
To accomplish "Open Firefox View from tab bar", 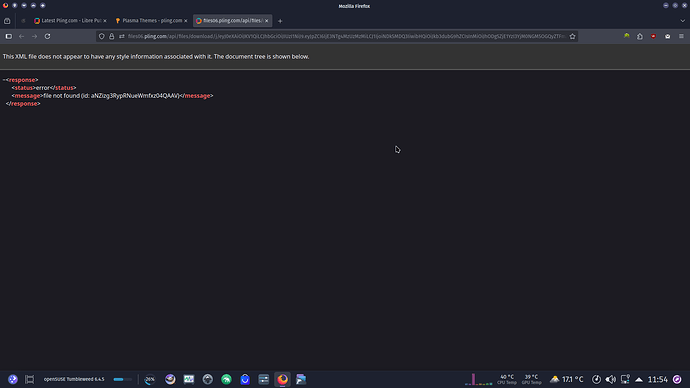I will click(x=7, y=21).
